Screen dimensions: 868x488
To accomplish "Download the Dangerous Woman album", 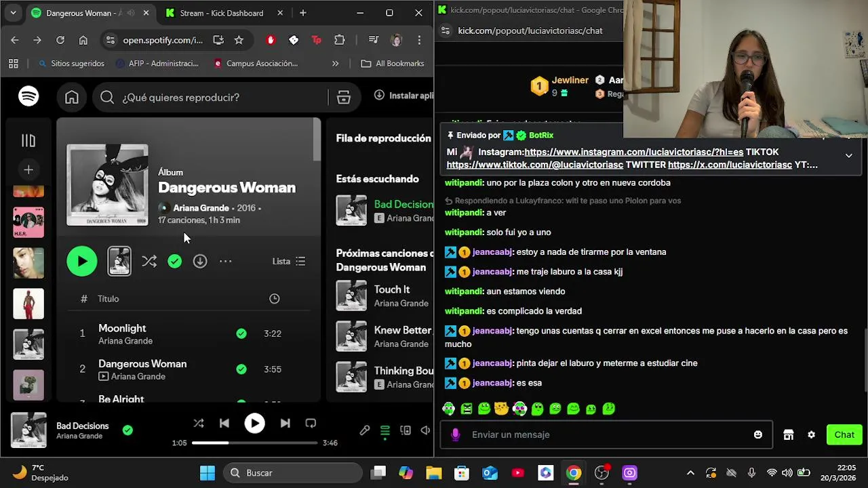I will [200, 261].
